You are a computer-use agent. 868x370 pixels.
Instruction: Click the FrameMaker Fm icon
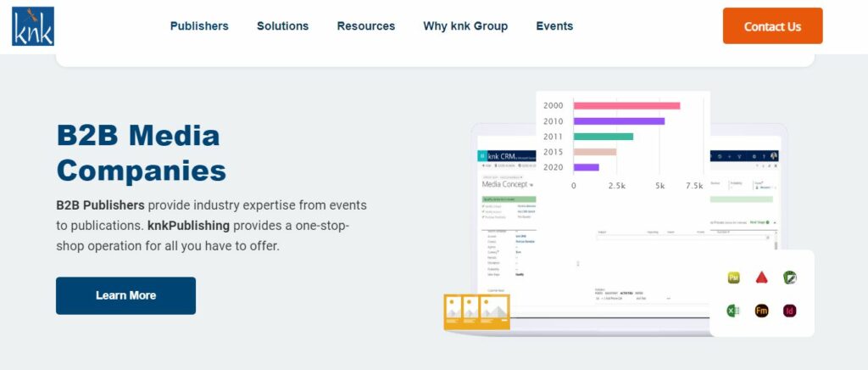762,311
